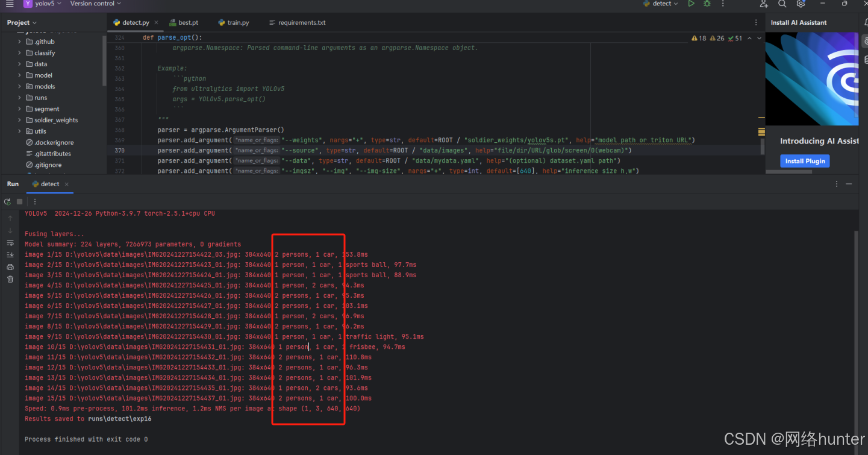
Task: Click the 'Fusing layers...' console line
Action: pos(54,234)
